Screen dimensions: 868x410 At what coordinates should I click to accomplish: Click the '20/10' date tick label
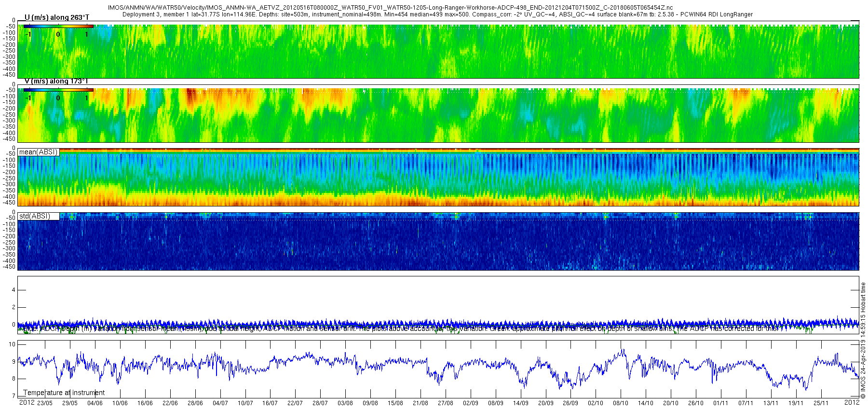click(671, 403)
